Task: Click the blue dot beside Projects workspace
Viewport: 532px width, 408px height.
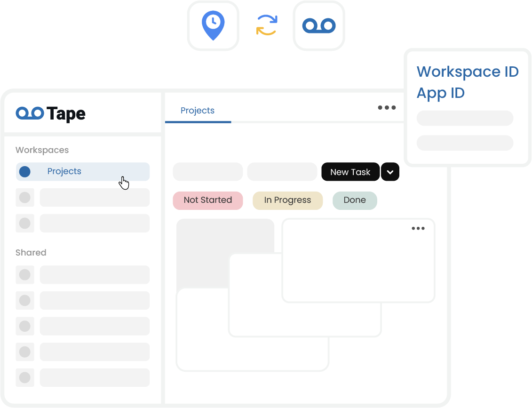Action: point(24,171)
